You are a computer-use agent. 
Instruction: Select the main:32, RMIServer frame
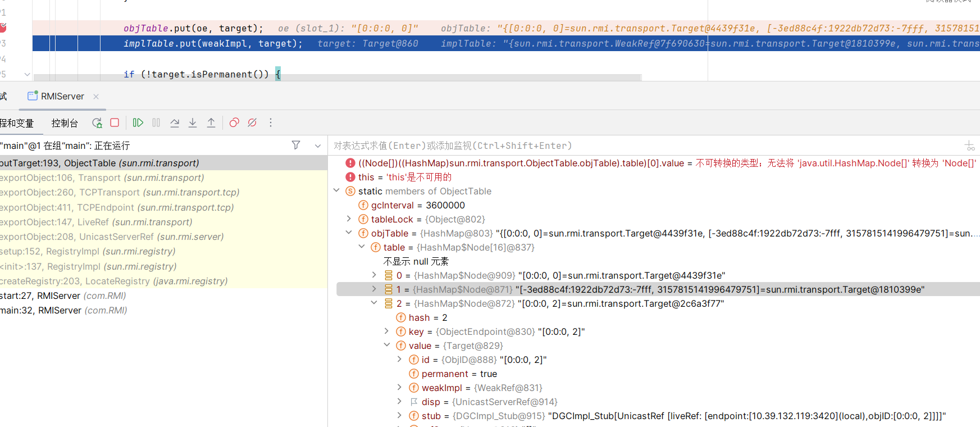(163, 310)
